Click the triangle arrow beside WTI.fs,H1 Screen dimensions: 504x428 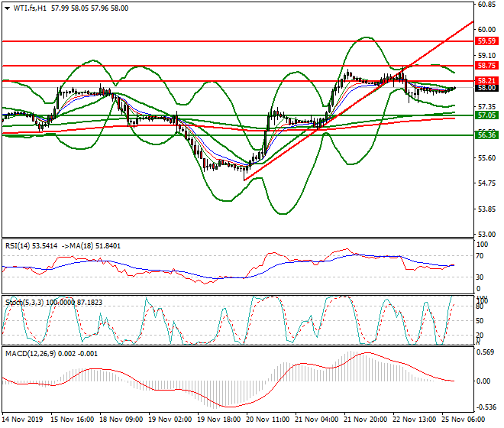click(x=6, y=8)
